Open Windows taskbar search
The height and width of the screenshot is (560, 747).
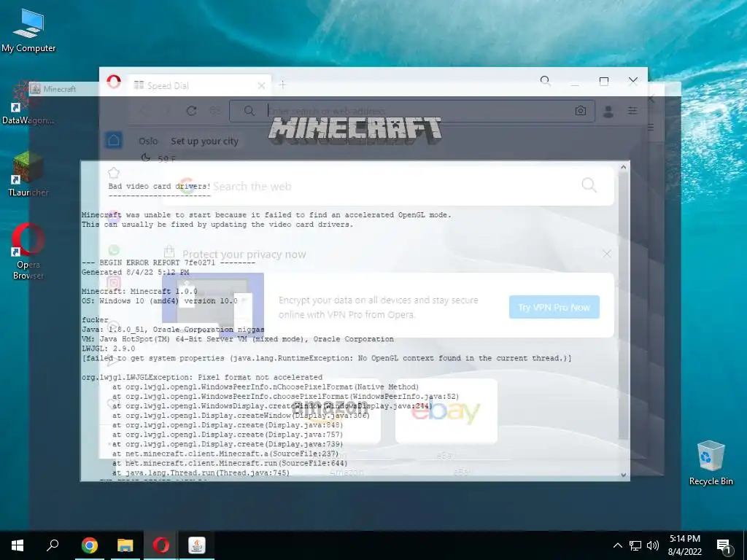(53, 545)
